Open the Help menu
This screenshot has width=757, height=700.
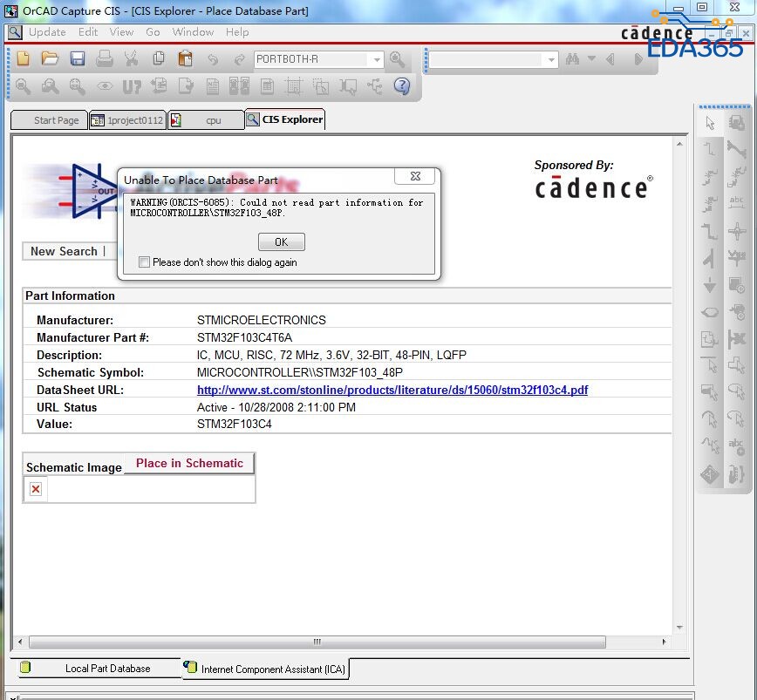coord(237,32)
